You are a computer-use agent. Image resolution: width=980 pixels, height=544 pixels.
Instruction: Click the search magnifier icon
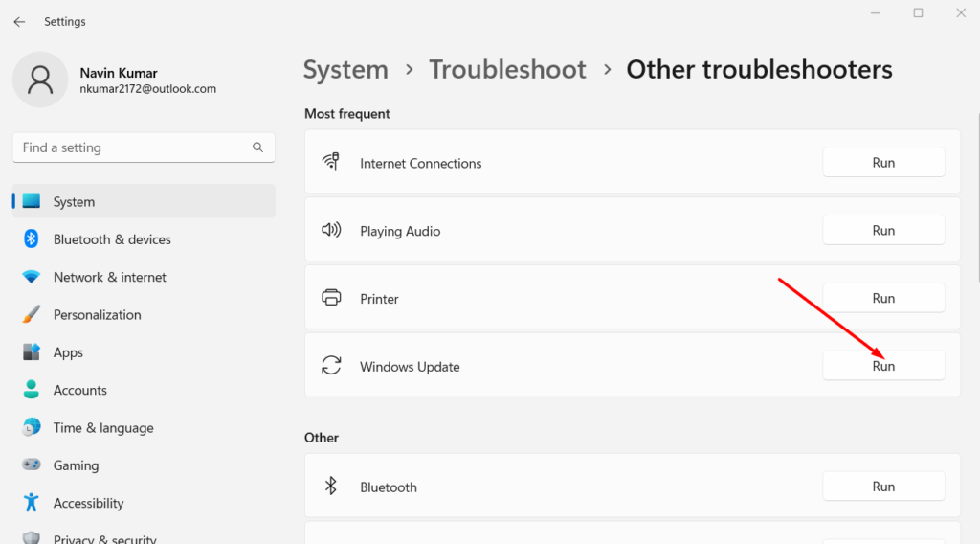point(257,147)
